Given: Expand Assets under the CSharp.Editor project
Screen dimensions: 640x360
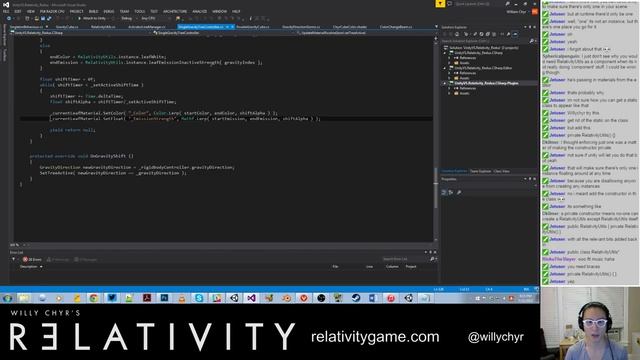Looking at the screenshot, I should click(450, 78).
